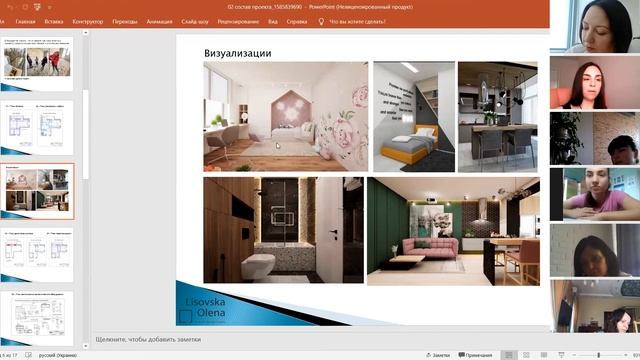
Task: Select the pink children's bedroom render image
Action: pyautogui.click(x=286, y=116)
